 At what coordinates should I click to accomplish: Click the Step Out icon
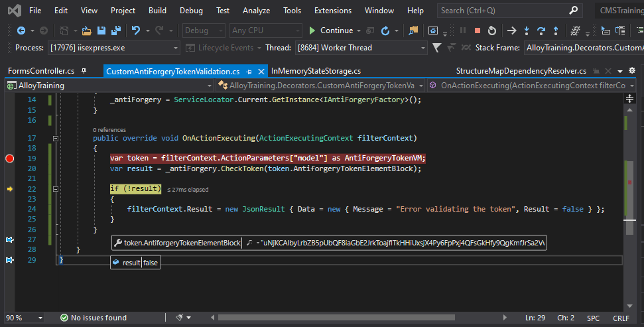pyautogui.click(x=556, y=31)
